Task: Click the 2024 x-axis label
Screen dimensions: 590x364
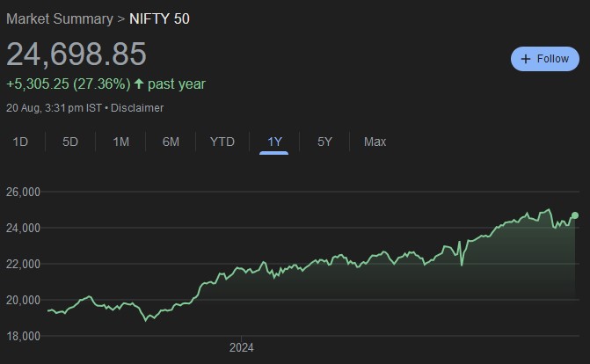Action: click(242, 347)
